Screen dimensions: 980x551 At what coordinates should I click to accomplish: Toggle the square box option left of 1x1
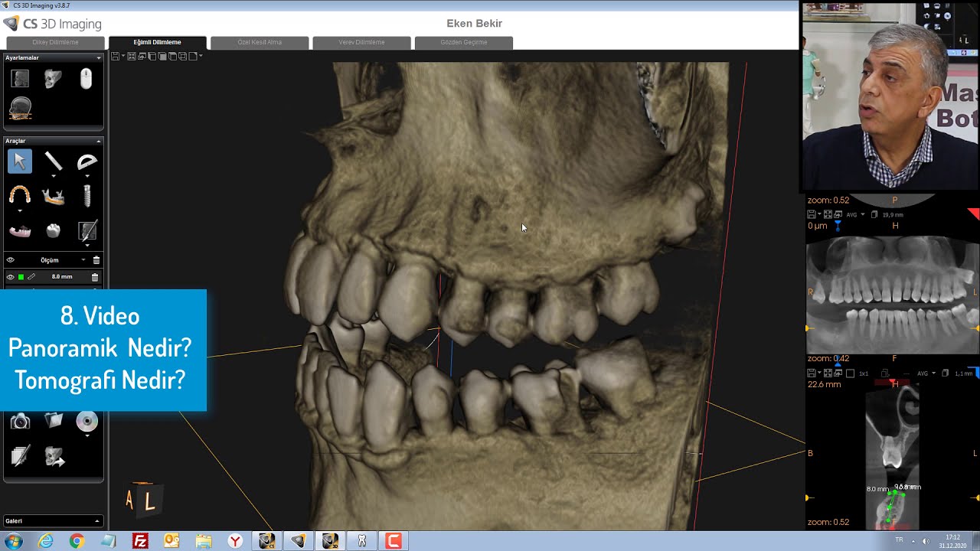(850, 373)
